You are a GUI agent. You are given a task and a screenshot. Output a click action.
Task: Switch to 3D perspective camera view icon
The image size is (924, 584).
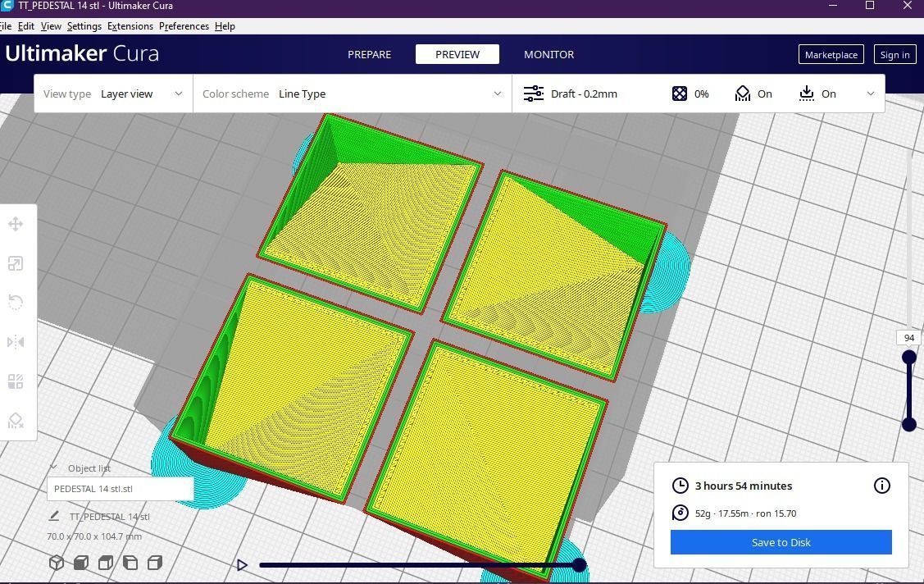click(57, 563)
